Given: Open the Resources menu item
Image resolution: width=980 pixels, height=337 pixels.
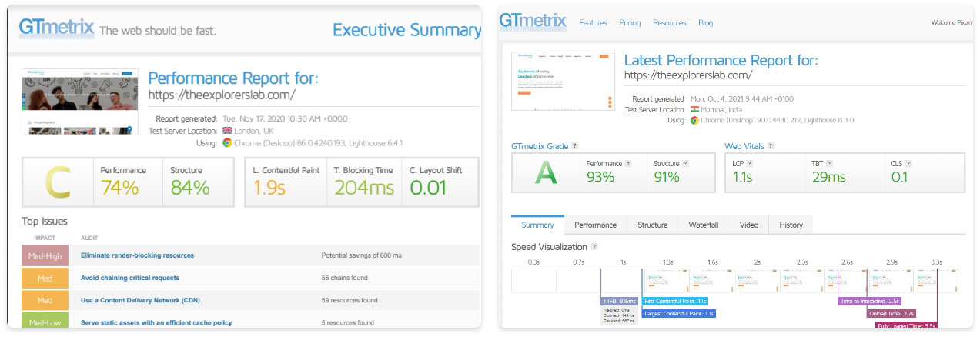Looking at the screenshot, I should click(x=669, y=23).
